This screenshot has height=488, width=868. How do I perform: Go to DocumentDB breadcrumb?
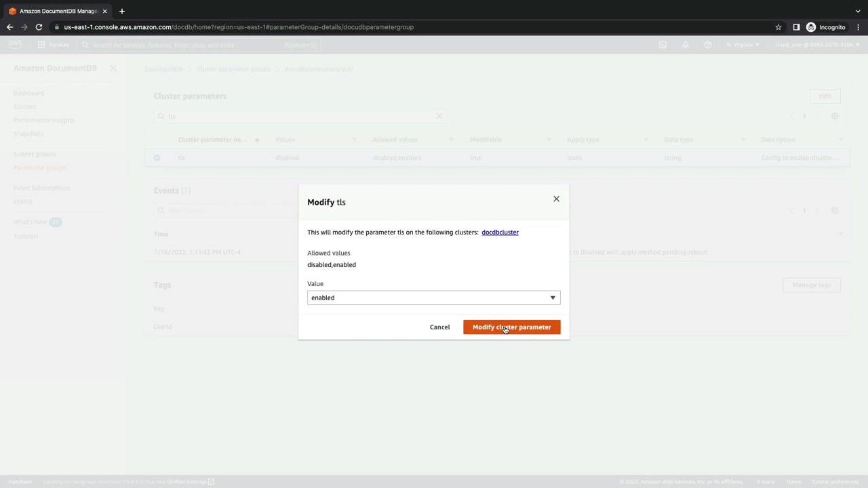[x=163, y=69]
